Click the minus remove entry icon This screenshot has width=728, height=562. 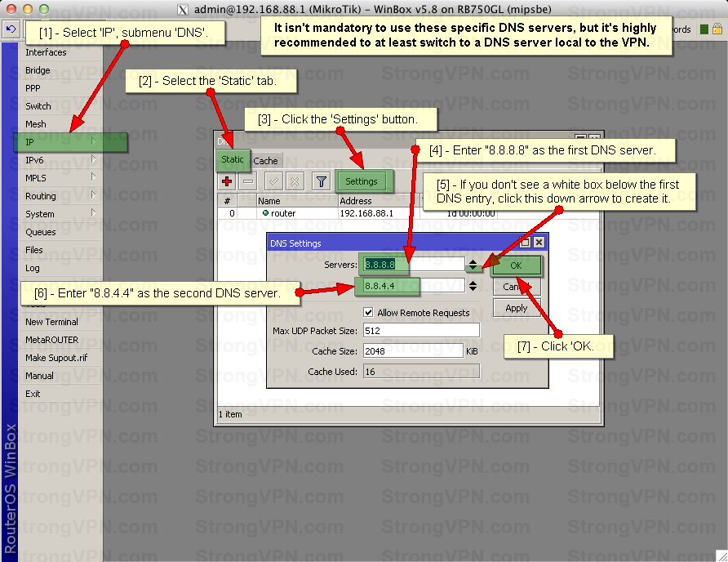(248, 181)
